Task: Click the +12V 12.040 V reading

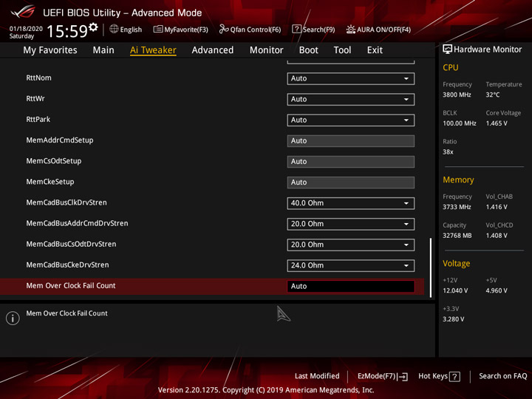Action: click(455, 291)
